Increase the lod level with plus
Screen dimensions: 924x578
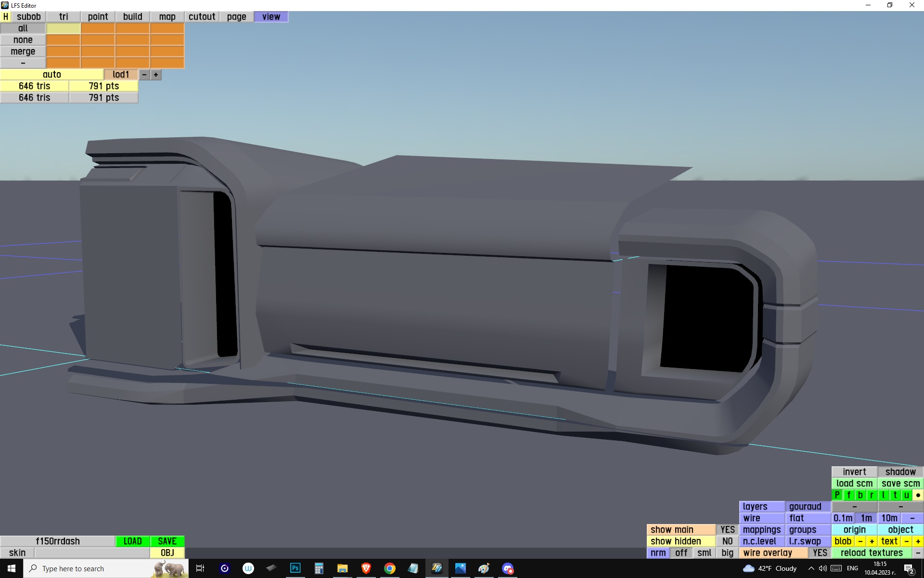coord(155,75)
